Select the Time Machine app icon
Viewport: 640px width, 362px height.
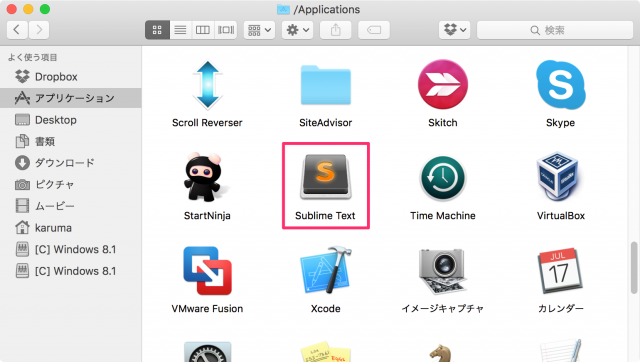[x=443, y=178]
